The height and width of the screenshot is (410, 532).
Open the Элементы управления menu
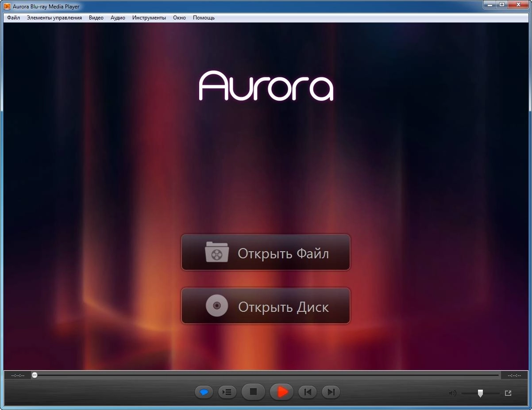click(x=54, y=18)
